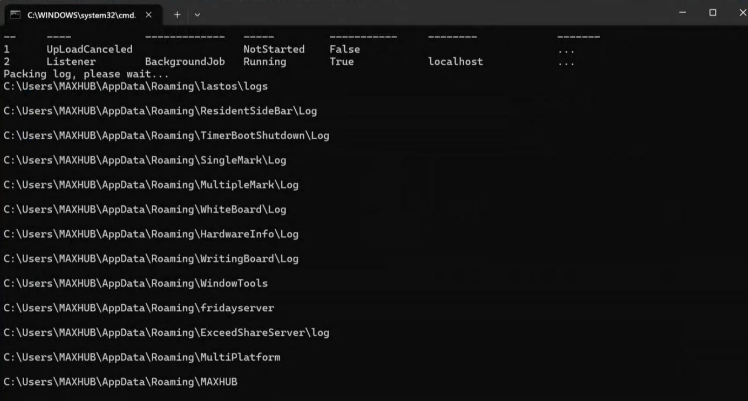Click the UpLoadCanceled job name

coord(89,49)
